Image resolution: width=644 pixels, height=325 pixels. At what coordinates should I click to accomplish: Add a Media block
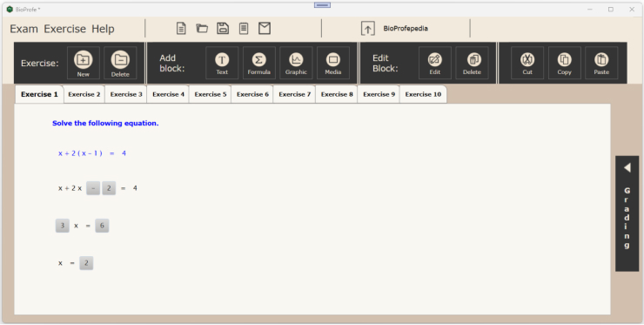333,63
